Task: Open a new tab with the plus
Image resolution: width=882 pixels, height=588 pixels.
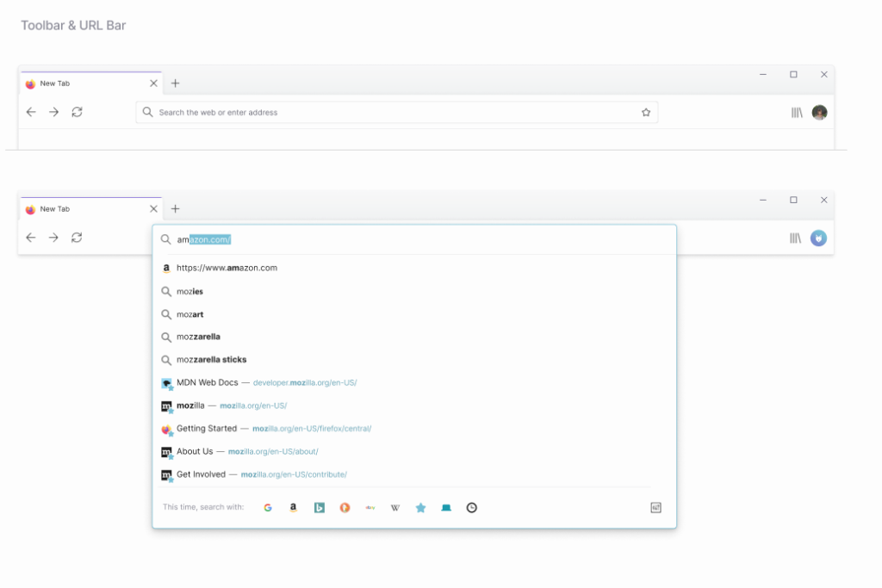Action: (176, 83)
